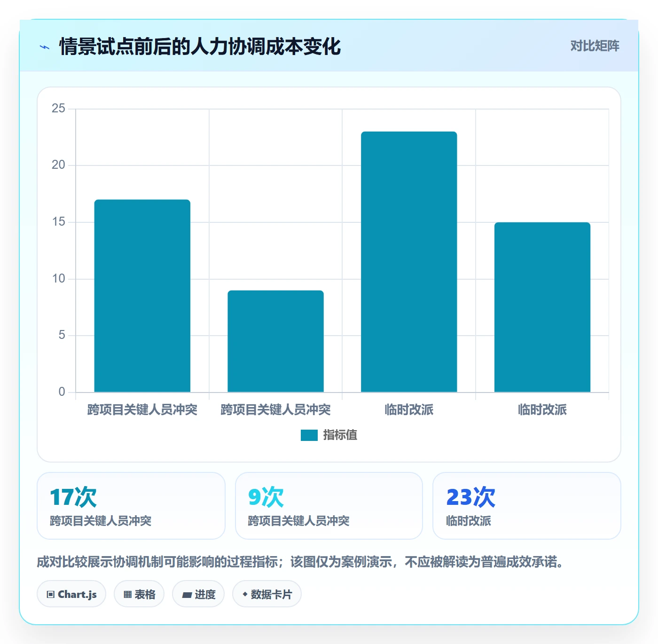This screenshot has height=644, width=658.
Task: Click the y-axis value 20
Action: [x=58, y=165]
